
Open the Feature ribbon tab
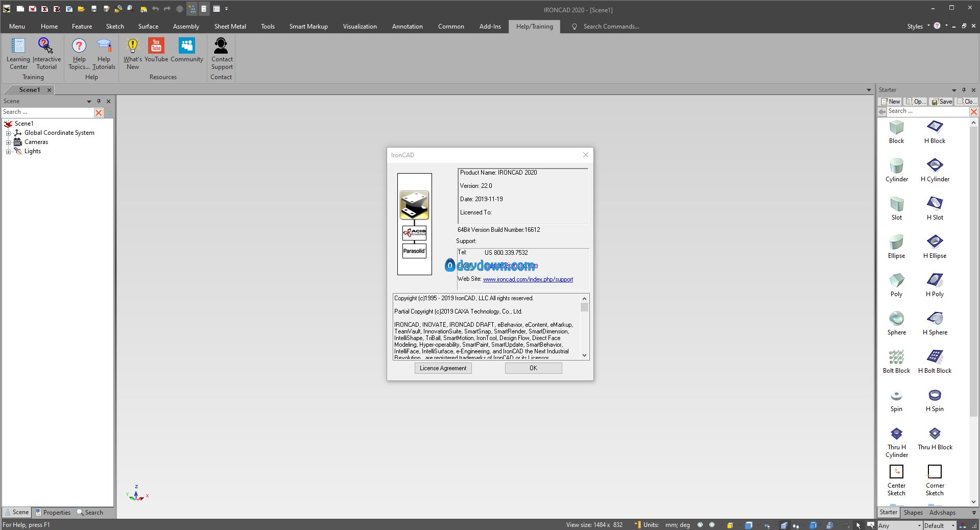tap(82, 26)
